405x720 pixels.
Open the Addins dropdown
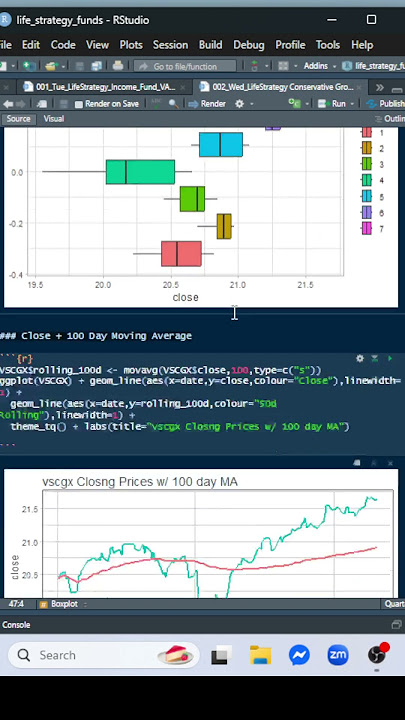[x=319, y=66]
